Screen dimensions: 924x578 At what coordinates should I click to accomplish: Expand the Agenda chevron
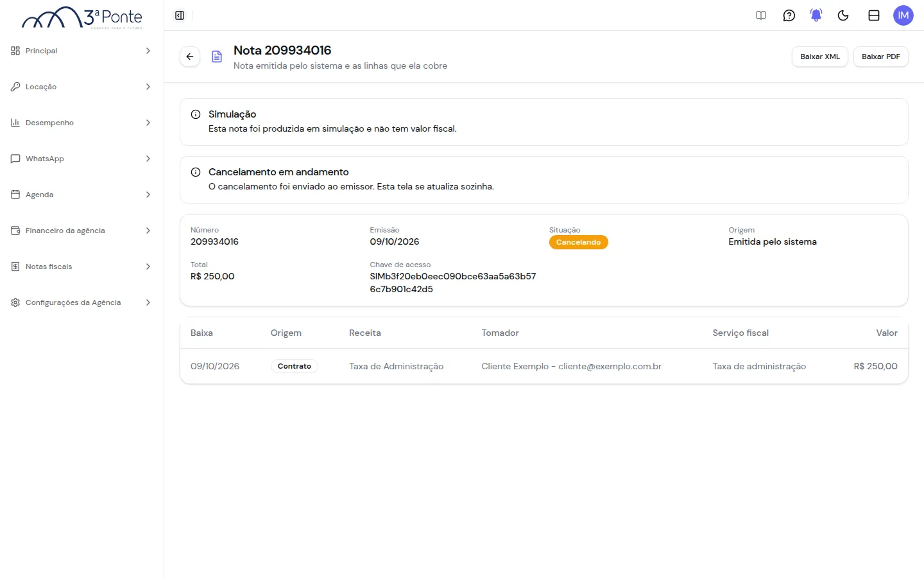click(x=148, y=195)
